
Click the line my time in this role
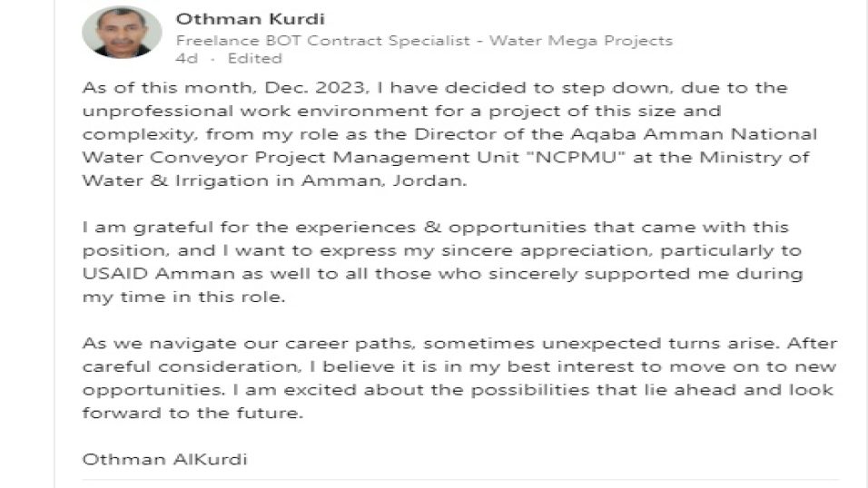click(x=183, y=298)
